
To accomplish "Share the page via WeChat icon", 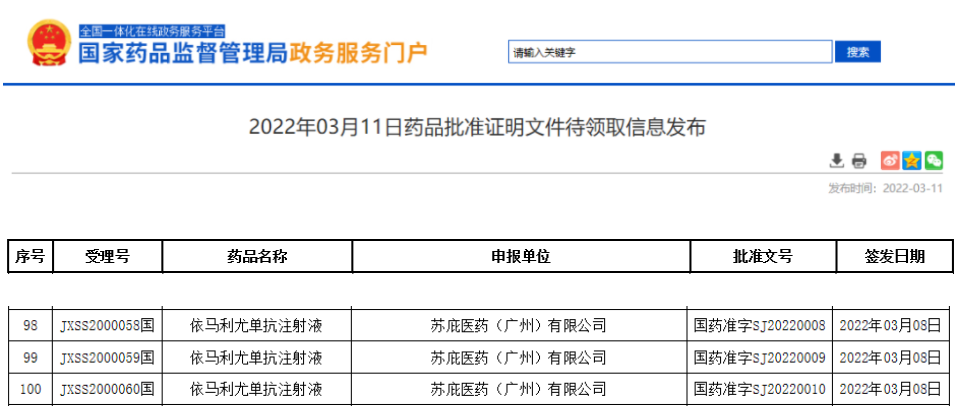I will click(x=933, y=161).
